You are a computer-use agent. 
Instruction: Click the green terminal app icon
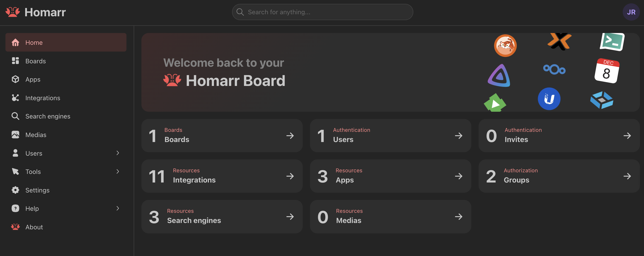612,42
